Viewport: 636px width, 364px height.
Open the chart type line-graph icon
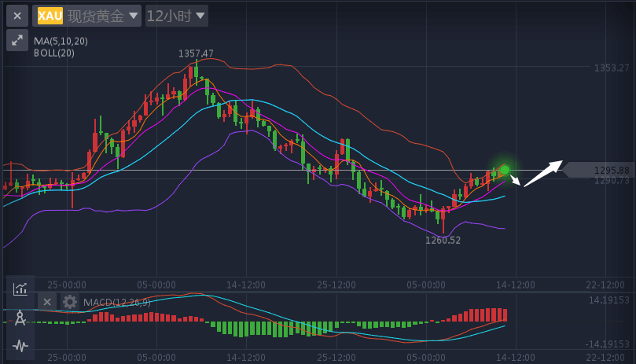click(x=20, y=289)
